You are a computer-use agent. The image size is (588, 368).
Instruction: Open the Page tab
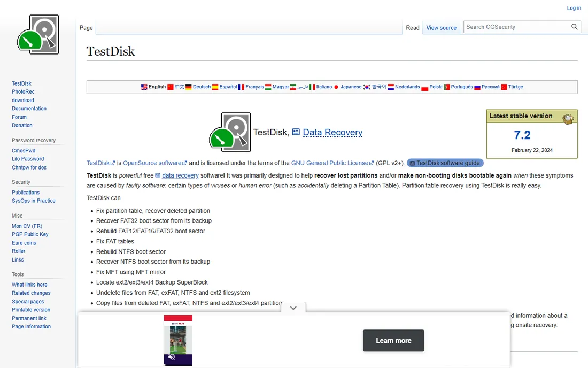point(86,28)
